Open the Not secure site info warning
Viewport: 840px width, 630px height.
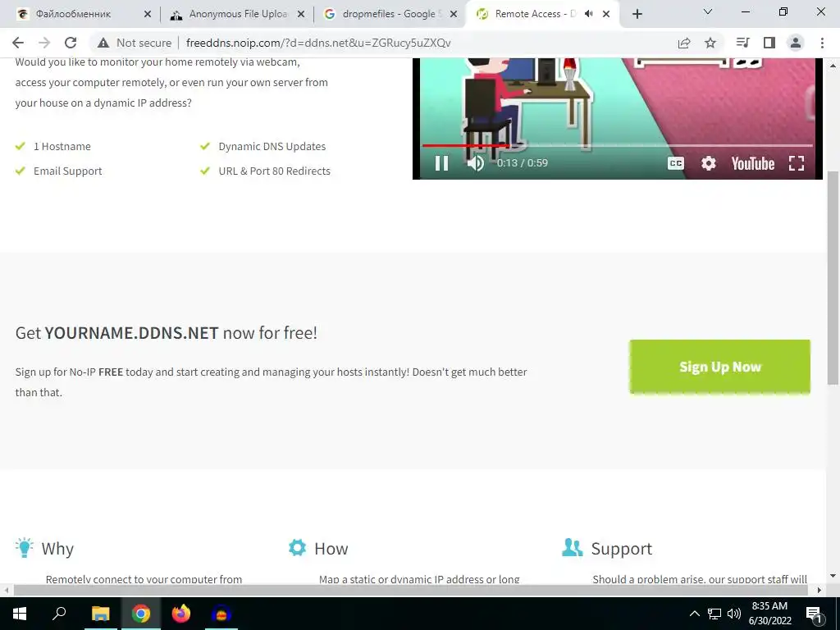tap(135, 43)
